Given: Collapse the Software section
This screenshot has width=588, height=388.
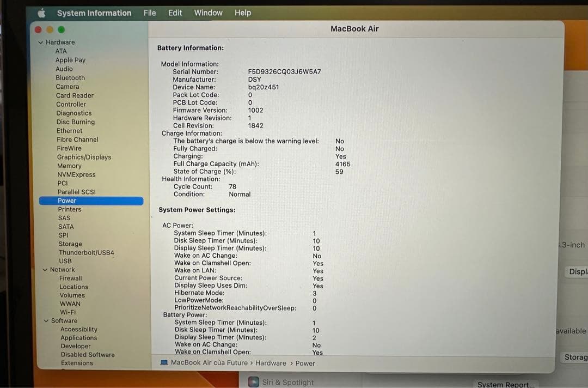Looking at the screenshot, I should pos(46,321).
